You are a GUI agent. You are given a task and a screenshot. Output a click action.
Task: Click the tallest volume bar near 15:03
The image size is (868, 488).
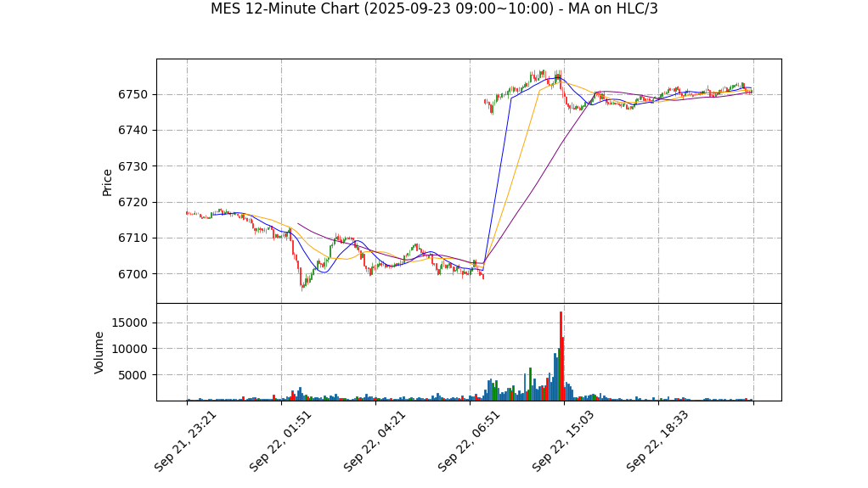(x=561, y=356)
